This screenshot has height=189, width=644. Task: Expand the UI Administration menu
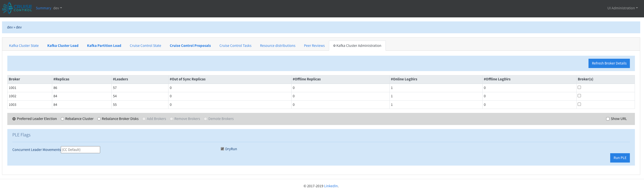[622, 8]
